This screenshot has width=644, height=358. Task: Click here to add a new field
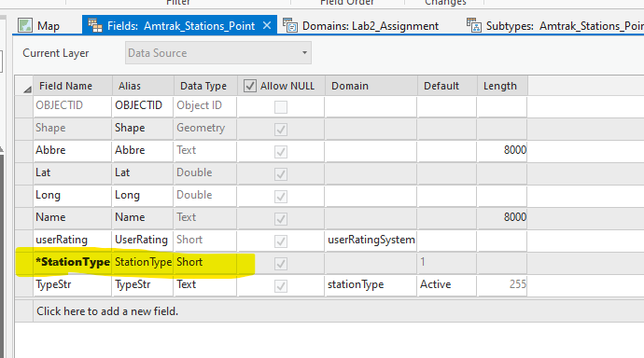107,311
